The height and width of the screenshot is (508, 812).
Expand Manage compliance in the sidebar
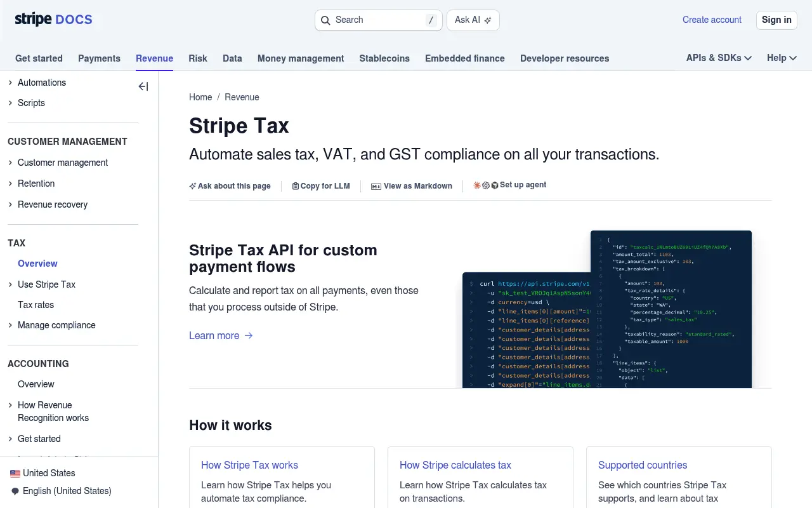coord(10,325)
